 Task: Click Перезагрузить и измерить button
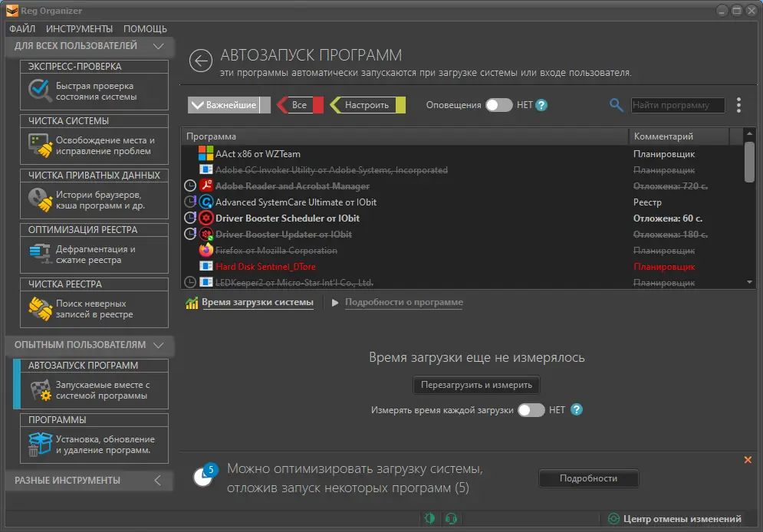[476, 385]
